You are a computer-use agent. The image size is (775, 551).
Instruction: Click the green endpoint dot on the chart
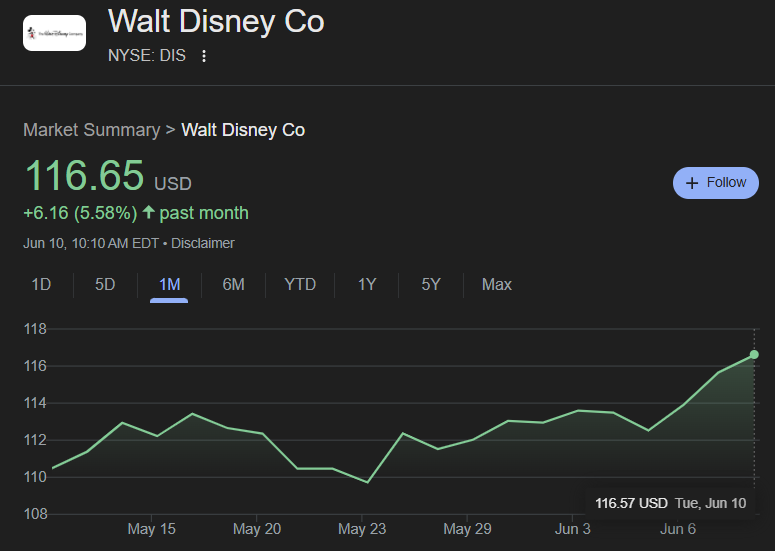[754, 354]
